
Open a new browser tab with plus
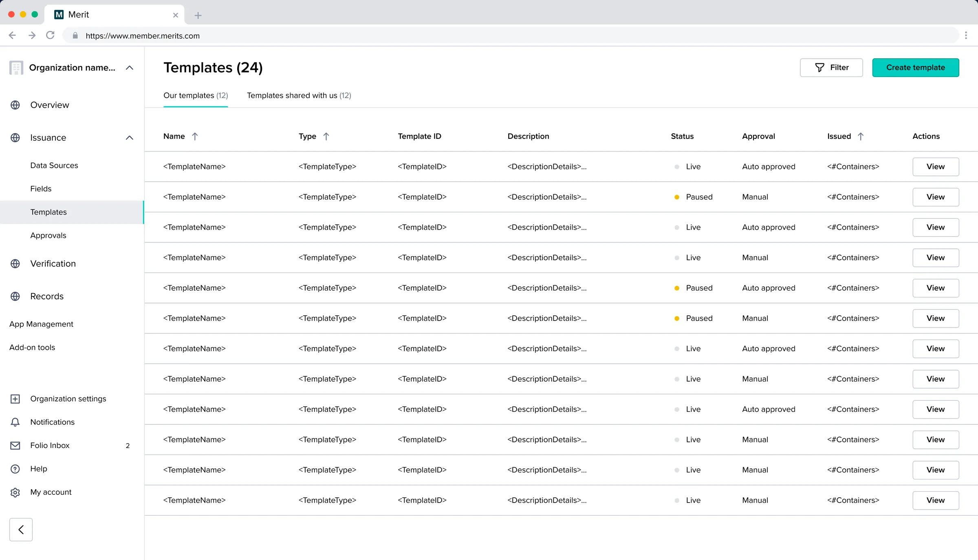coord(198,15)
